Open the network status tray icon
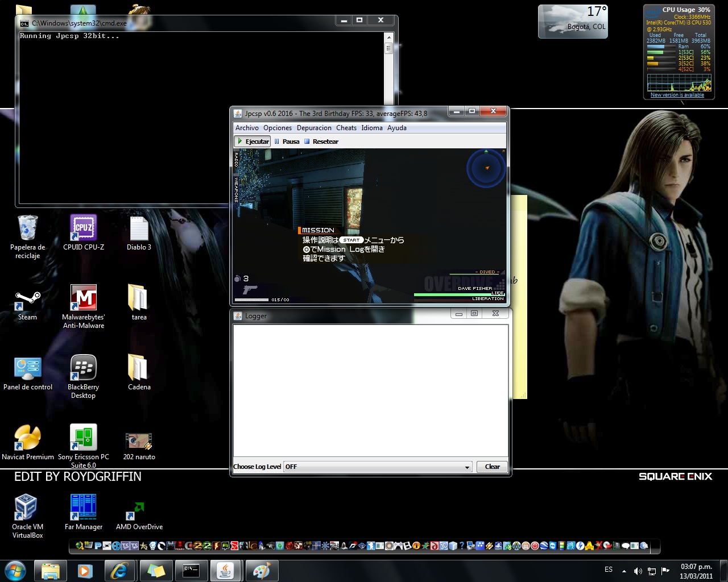Image resolution: width=728 pixels, height=582 pixels. pyautogui.click(x=652, y=571)
